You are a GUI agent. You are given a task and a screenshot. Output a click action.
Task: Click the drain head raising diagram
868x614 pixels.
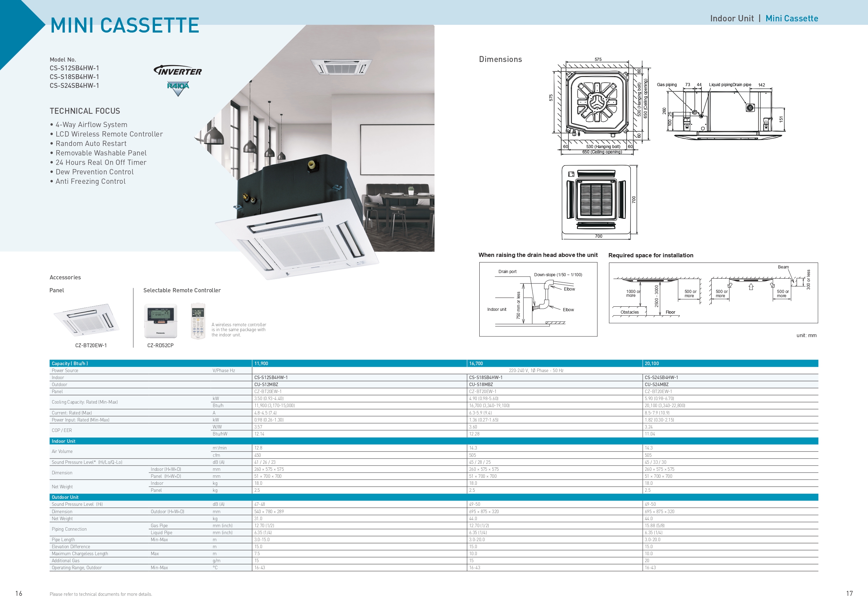(538, 299)
